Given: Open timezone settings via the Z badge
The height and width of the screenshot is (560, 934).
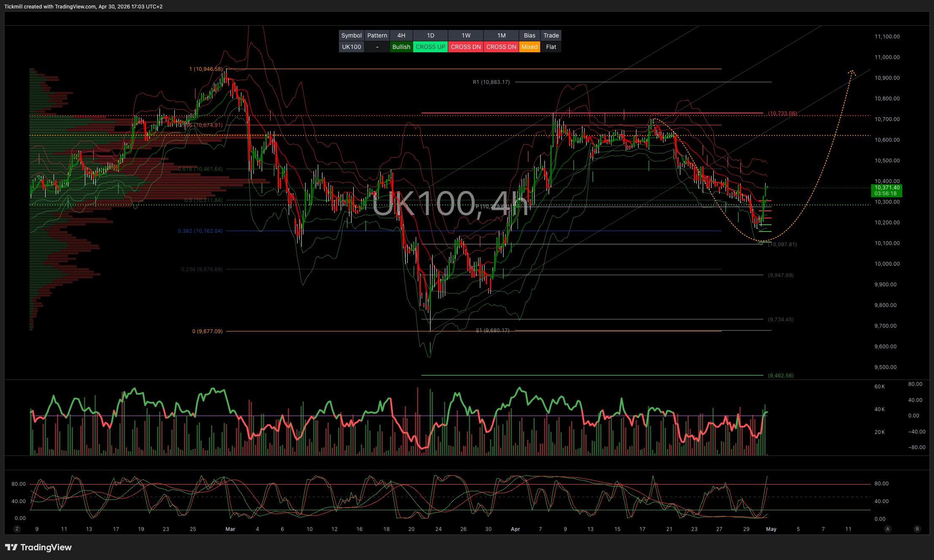Looking at the screenshot, I should tap(16, 528).
